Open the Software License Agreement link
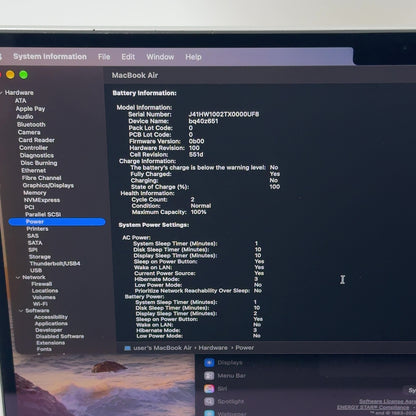This screenshot has height=416, width=416. 387,401
